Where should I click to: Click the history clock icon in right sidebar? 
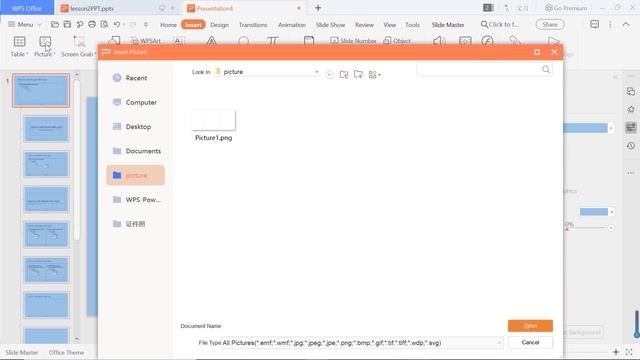631,146
